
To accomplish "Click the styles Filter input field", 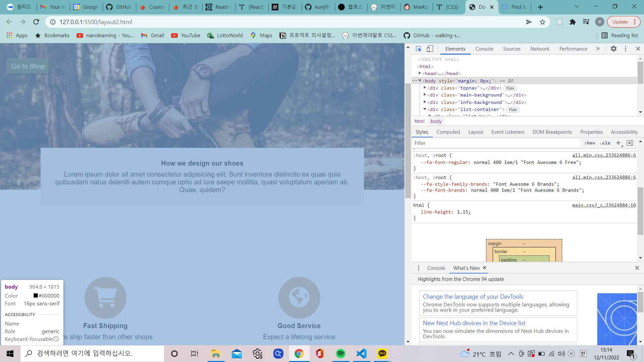I will click(x=496, y=143).
